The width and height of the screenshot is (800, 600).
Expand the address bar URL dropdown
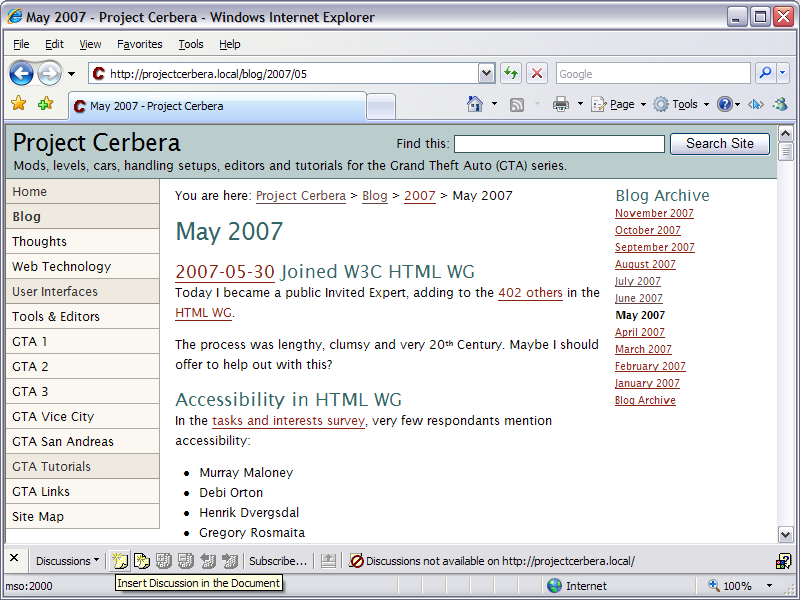tap(486, 73)
